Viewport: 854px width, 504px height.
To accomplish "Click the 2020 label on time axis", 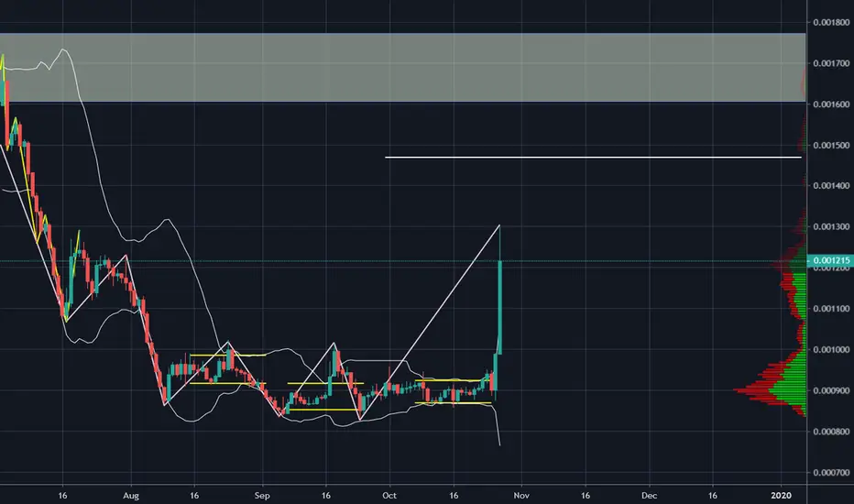I will coord(781,496).
